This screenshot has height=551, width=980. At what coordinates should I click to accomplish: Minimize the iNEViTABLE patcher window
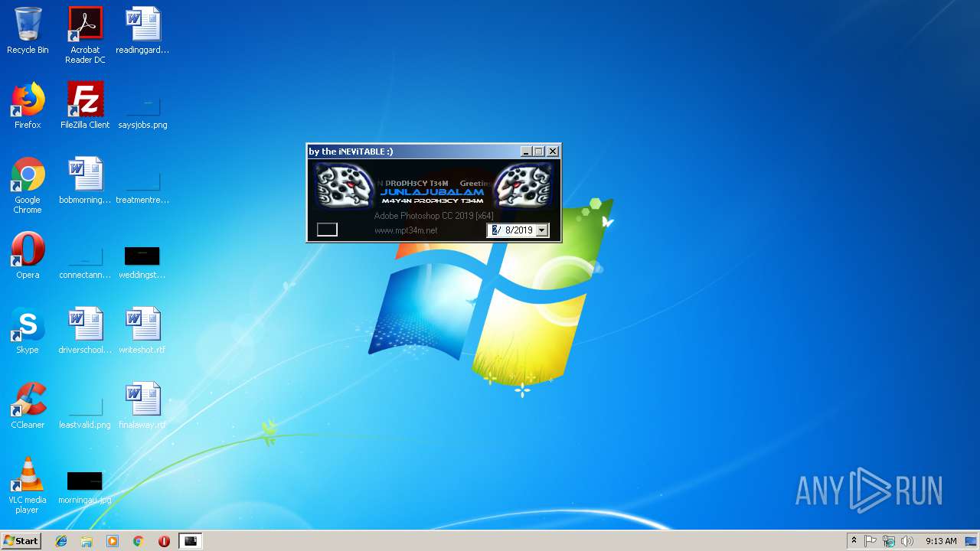tap(526, 152)
